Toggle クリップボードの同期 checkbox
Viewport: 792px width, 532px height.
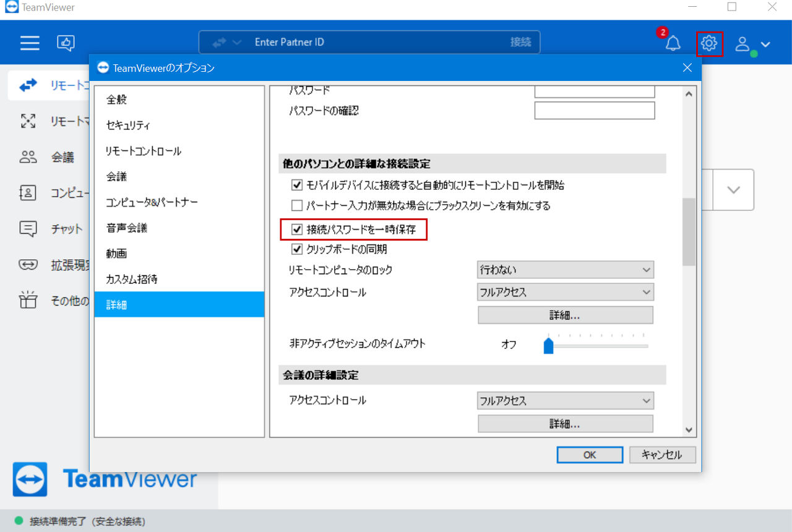[296, 249]
